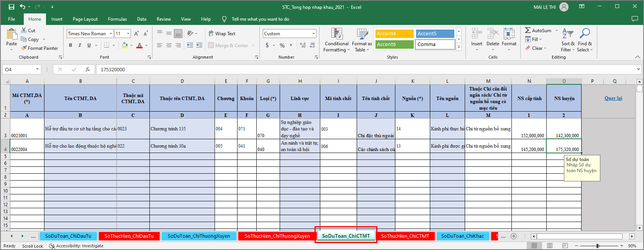Open Conditional Formatting menu
Screen dimensions: 644x250
[x=336, y=40]
